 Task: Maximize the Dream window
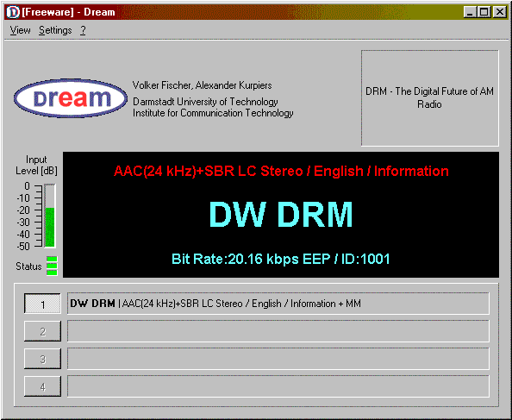tap(484, 12)
